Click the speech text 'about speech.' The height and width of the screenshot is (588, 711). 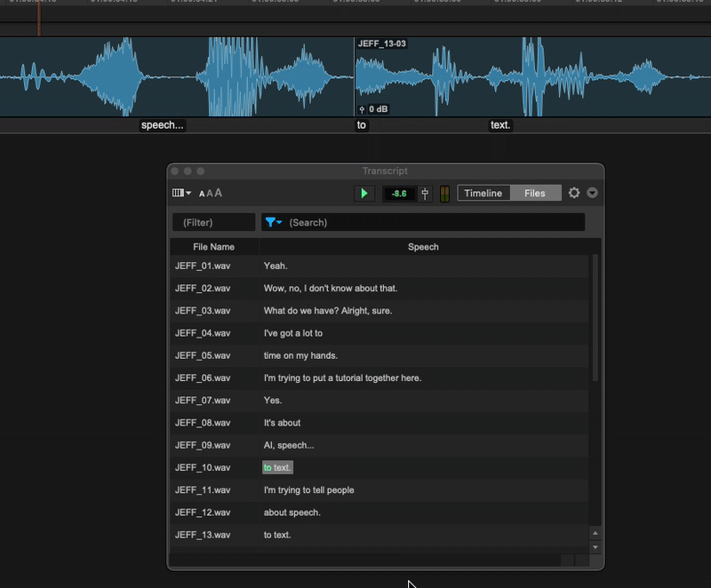(292, 513)
